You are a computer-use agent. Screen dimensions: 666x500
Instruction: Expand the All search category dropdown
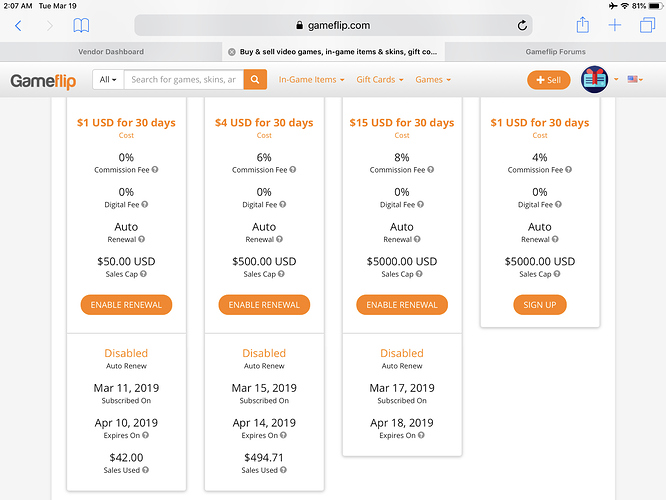click(108, 79)
